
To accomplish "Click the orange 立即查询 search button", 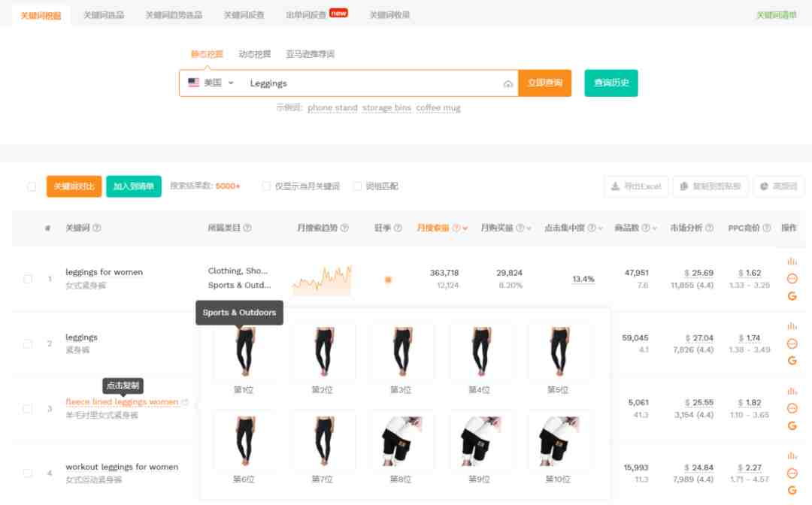I will (545, 83).
